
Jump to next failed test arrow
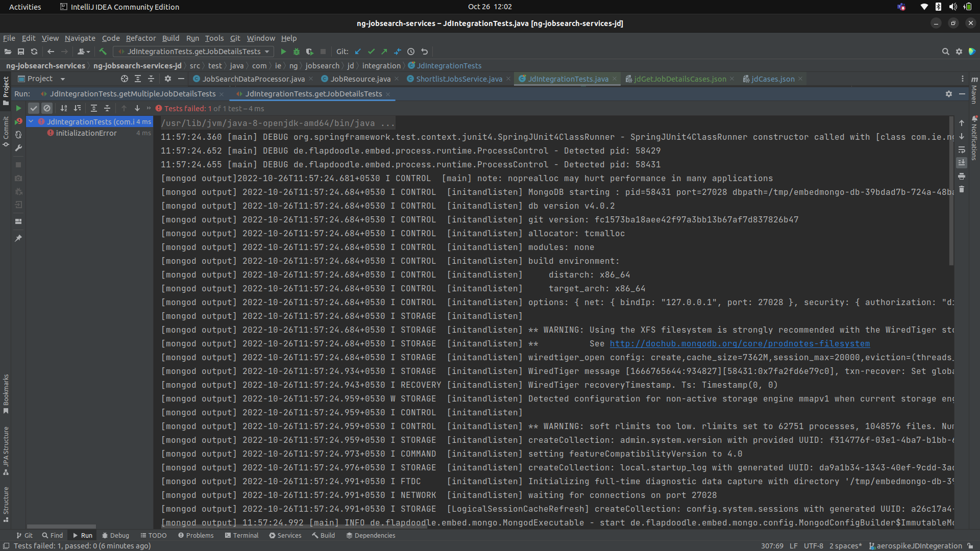point(137,108)
